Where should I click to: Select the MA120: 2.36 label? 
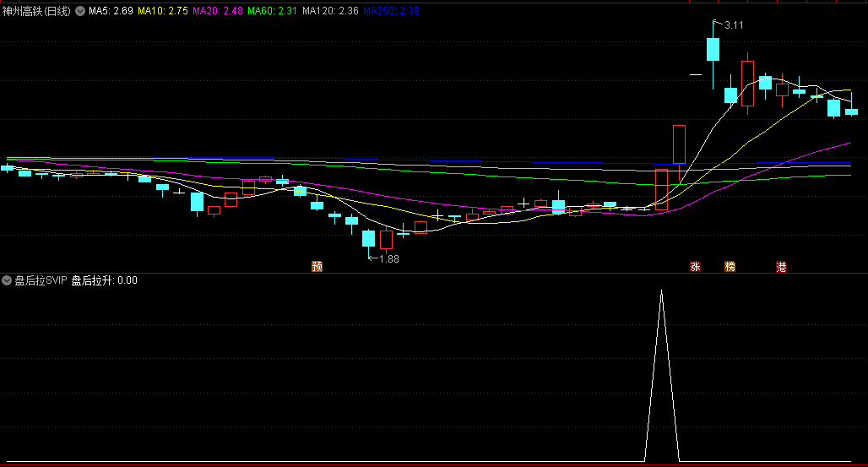[x=330, y=10]
